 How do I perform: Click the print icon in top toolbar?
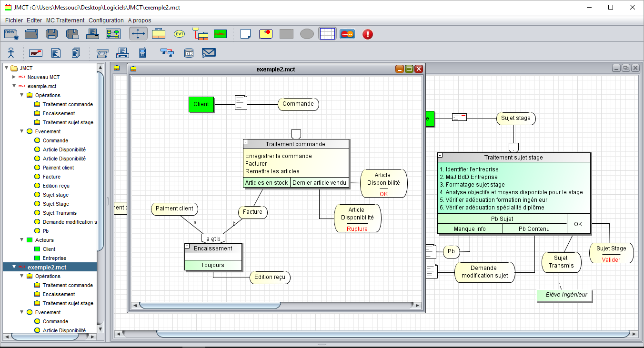tap(92, 34)
